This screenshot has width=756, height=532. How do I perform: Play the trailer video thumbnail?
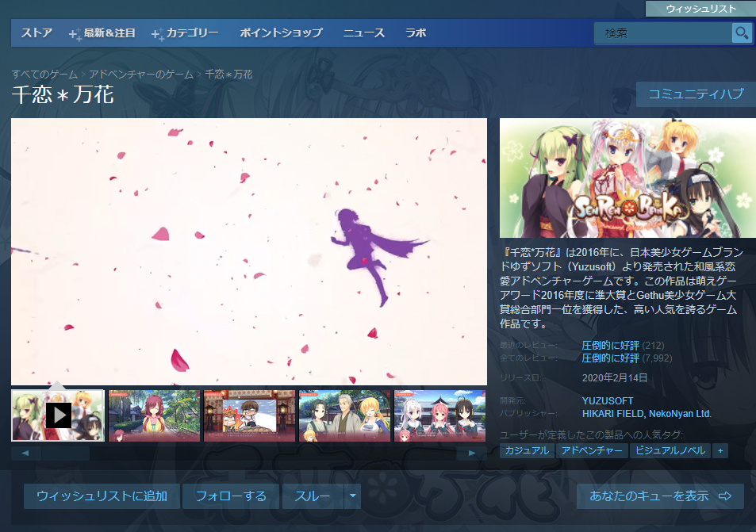tap(58, 415)
